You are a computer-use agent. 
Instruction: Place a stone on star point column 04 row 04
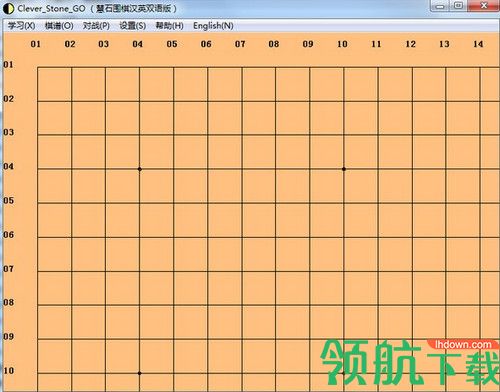(x=139, y=169)
